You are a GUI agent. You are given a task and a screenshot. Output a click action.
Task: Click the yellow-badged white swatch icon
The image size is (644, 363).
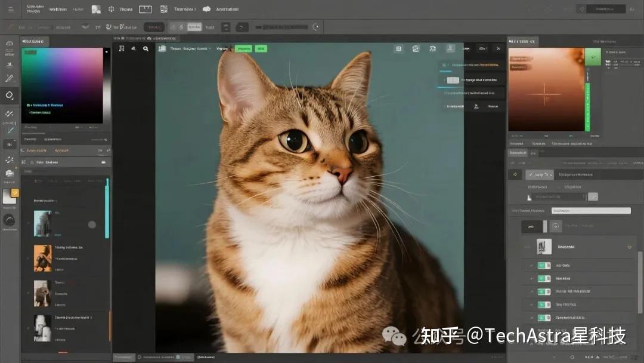point(10,196)
